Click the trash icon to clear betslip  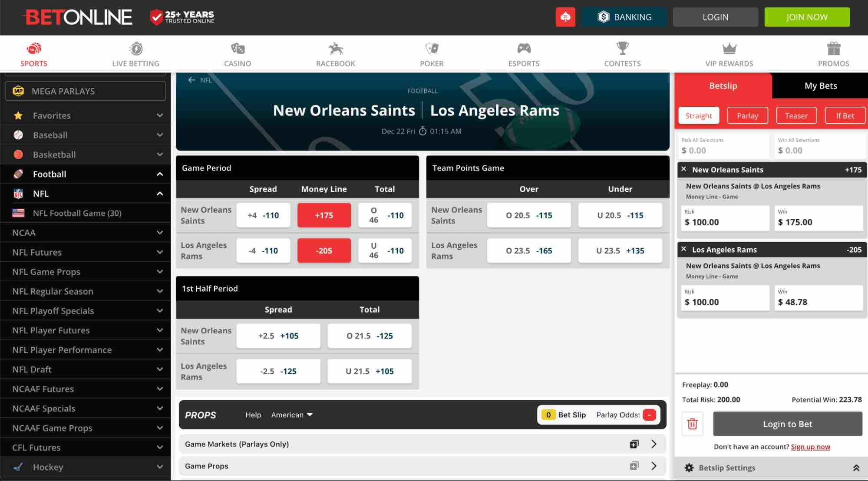click(x=692, y=424)
